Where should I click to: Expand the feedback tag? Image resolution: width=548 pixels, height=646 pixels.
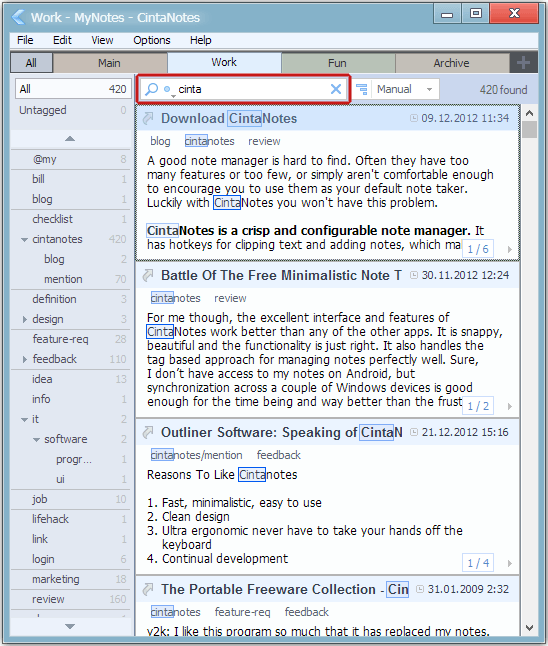(24, 359)
